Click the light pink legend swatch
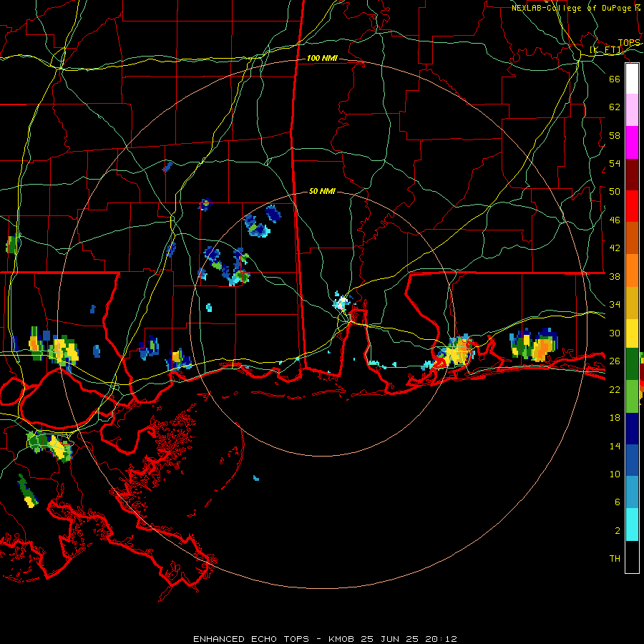Screen dimensions: 644x644 [x=632, y=109]
